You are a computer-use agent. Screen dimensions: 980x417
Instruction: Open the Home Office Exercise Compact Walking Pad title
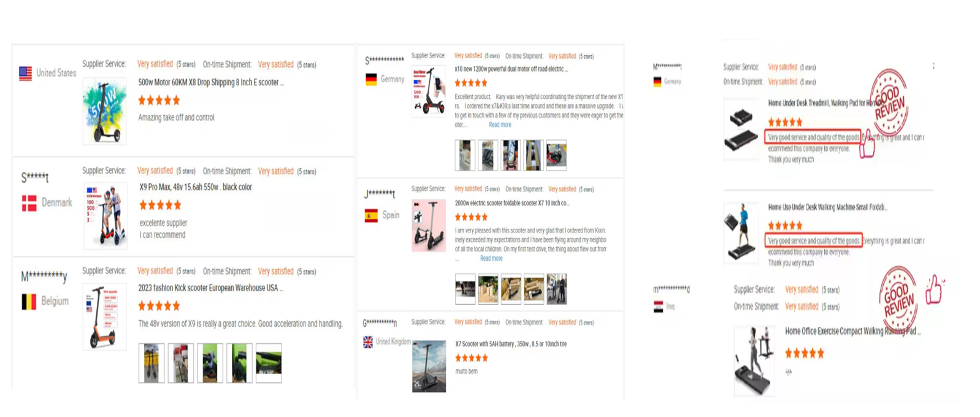(852, 331)
